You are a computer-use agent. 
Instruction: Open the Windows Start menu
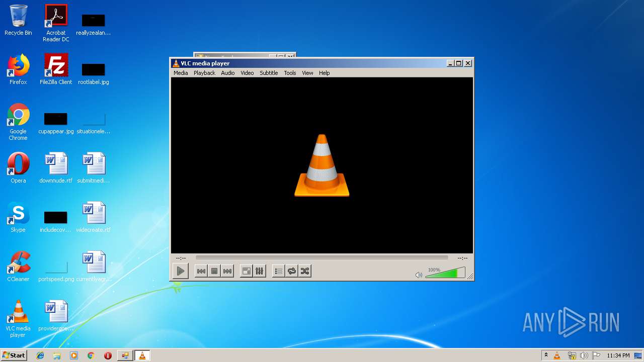[14, 355]
